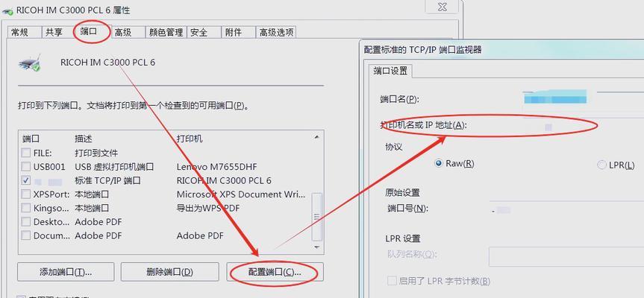The image size is (644, 298).
Task: Click 配置端口(C)... button
Action: [x=275, y=272]
